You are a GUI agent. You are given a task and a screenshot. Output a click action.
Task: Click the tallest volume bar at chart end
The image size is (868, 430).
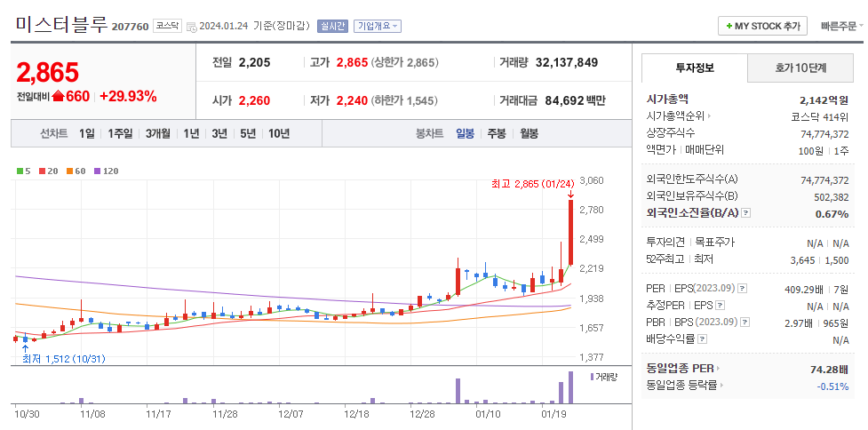[570, 387]
